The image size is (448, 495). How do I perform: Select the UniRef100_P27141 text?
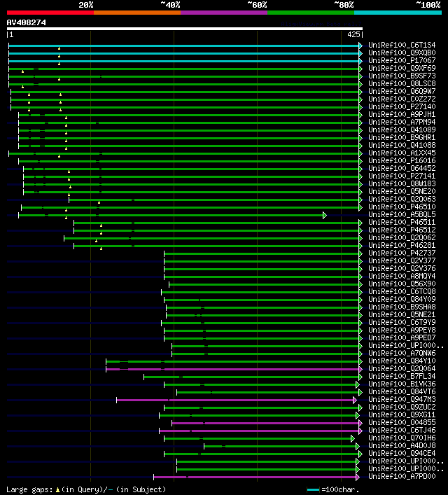click(402, 176)
